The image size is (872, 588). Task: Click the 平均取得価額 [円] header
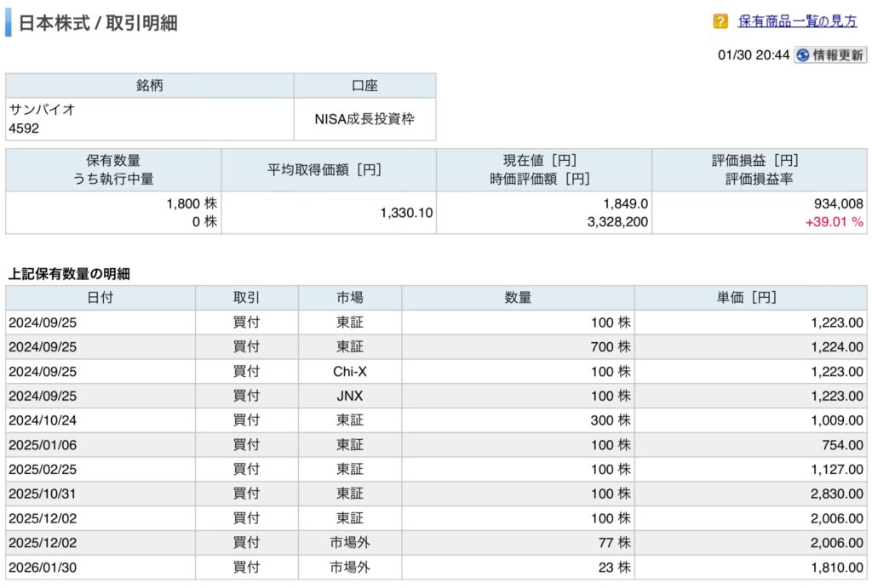(x=329, y=169)
